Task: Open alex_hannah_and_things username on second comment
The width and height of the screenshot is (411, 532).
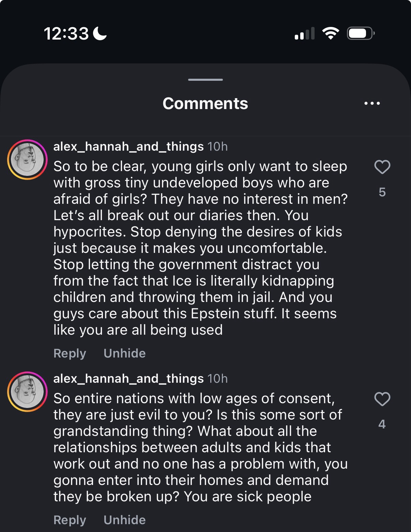Action: [128, 379]
